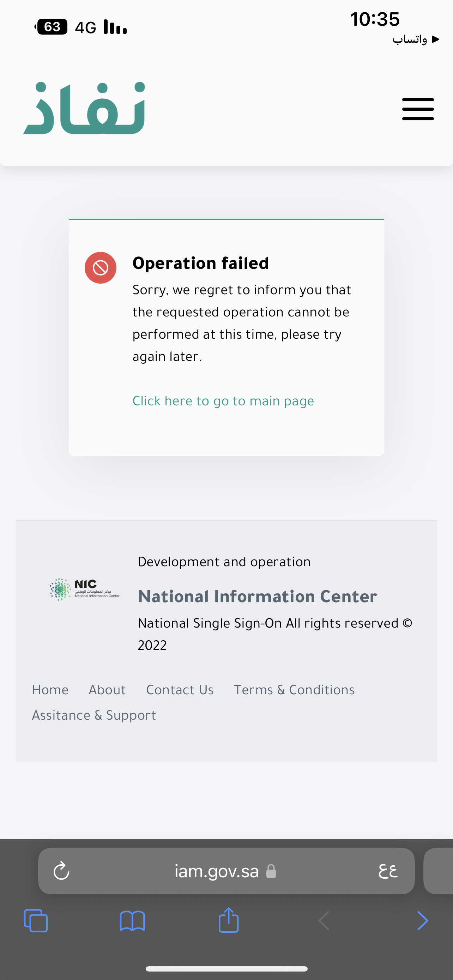Open the Assitance & Support link
This screenshot has height=980, width=453.
point(94,715)
